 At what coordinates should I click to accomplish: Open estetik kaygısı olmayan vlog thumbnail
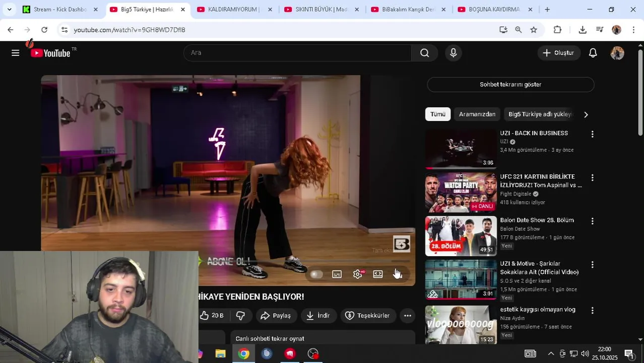(x=461, y=325)
